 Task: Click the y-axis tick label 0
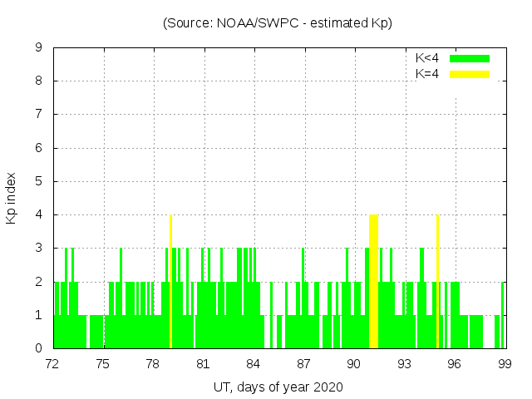[x=38, y=348]
